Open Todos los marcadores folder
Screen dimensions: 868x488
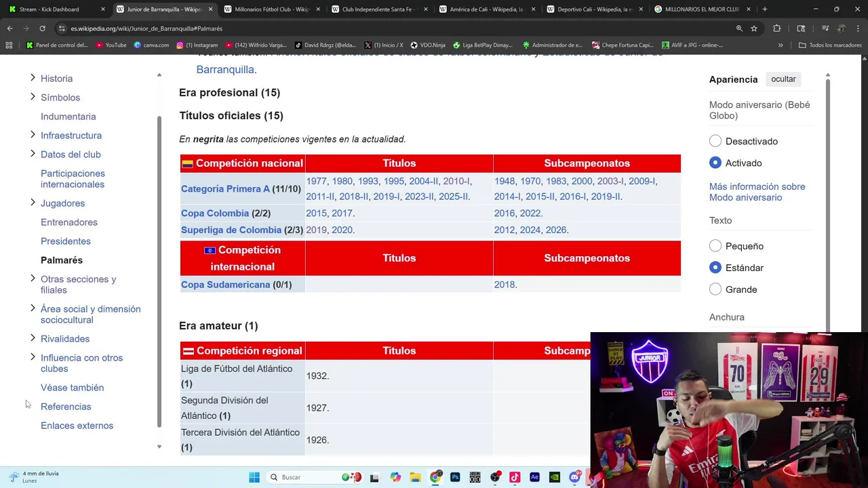point(830,45)
